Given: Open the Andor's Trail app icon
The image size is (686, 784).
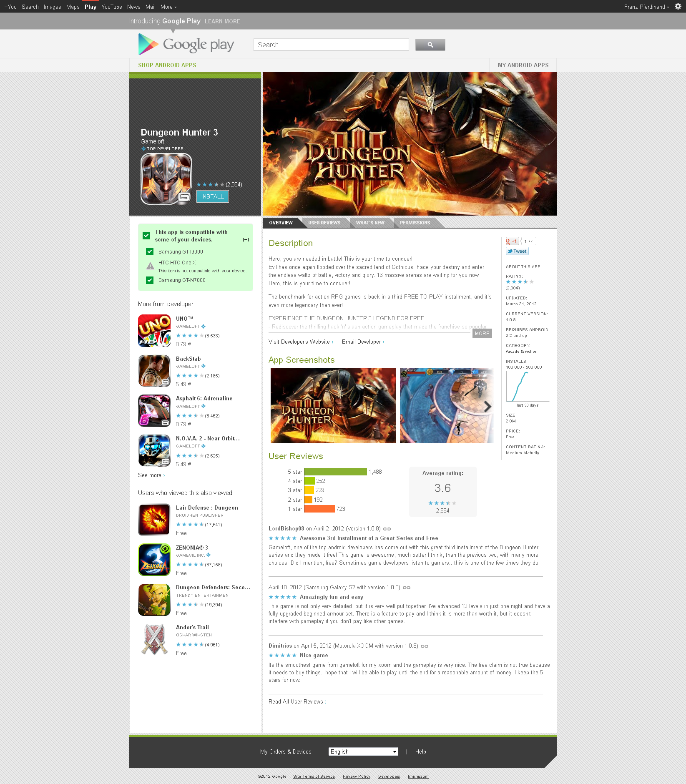Looking at the screenshot, I should click(154, 640).
